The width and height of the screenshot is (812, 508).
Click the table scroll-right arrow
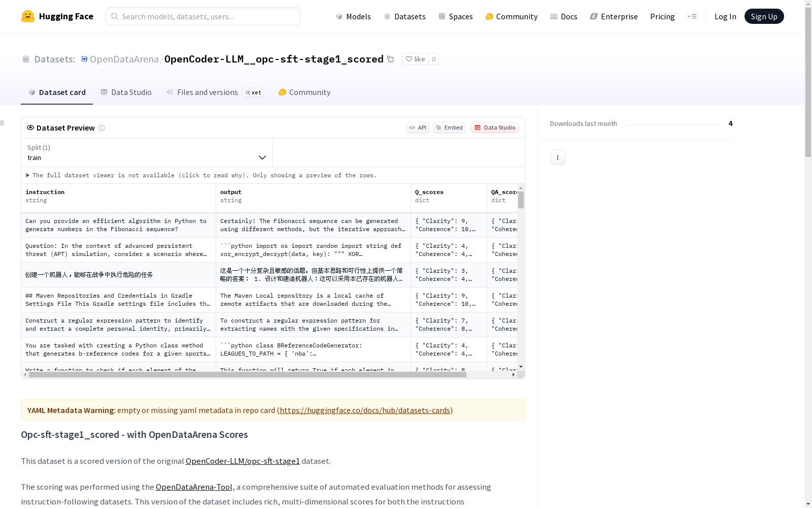[514, 375]
